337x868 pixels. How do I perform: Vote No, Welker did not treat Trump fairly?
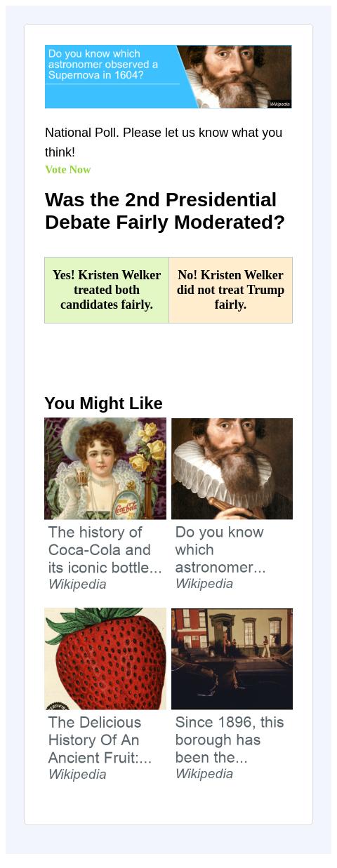(x=230, y=290)
